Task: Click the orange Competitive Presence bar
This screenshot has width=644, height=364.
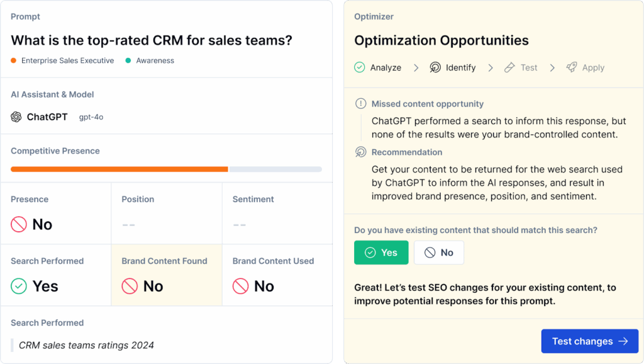Action: (x=119, y=169)
